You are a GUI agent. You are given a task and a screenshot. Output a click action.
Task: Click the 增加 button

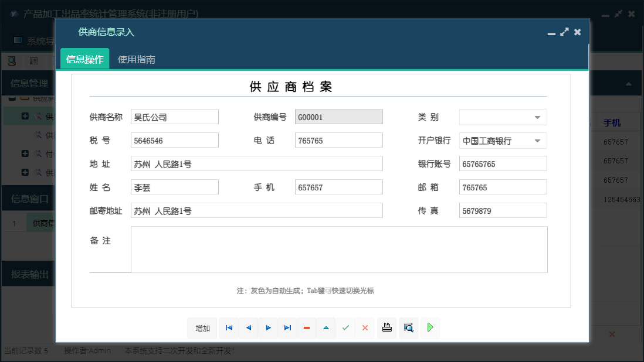point(202,328)
